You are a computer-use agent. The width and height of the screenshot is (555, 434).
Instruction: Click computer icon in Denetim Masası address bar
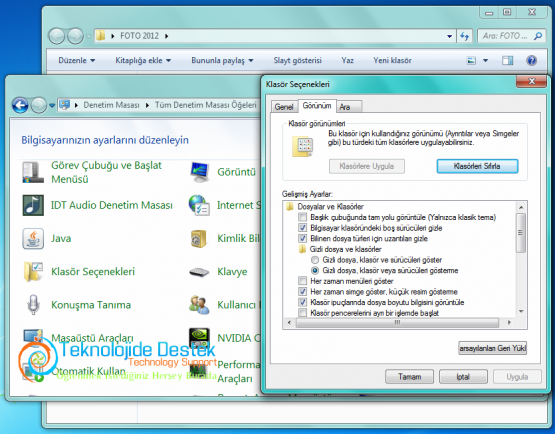coord(64,105)
